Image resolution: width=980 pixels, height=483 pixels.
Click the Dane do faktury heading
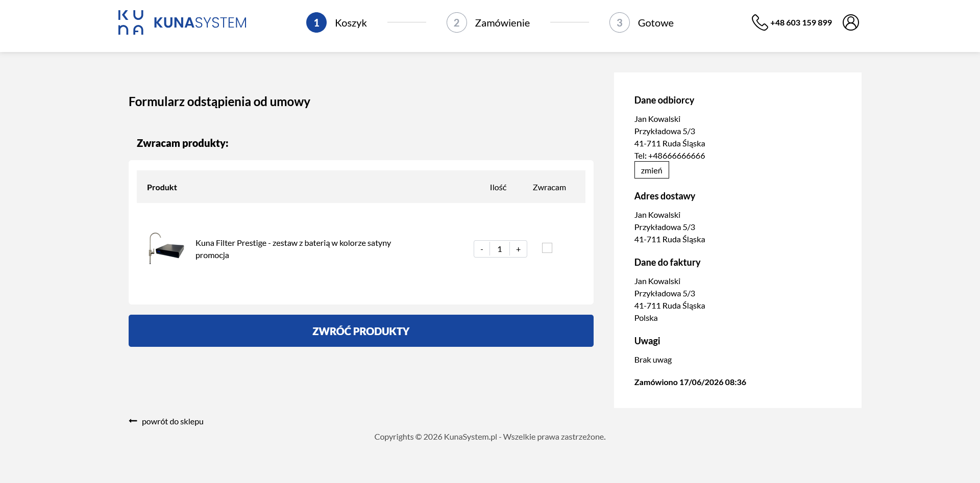point(667,262)
